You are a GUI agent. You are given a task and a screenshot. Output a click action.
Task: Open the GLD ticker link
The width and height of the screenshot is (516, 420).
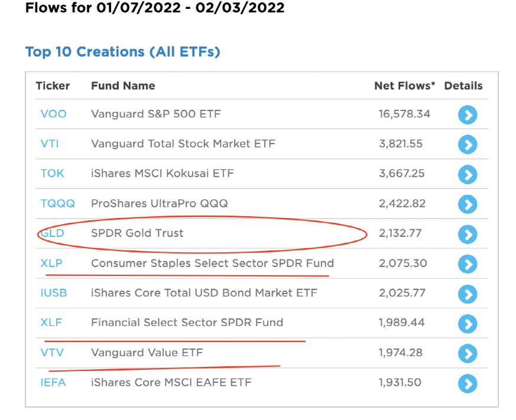coord(52,233)
